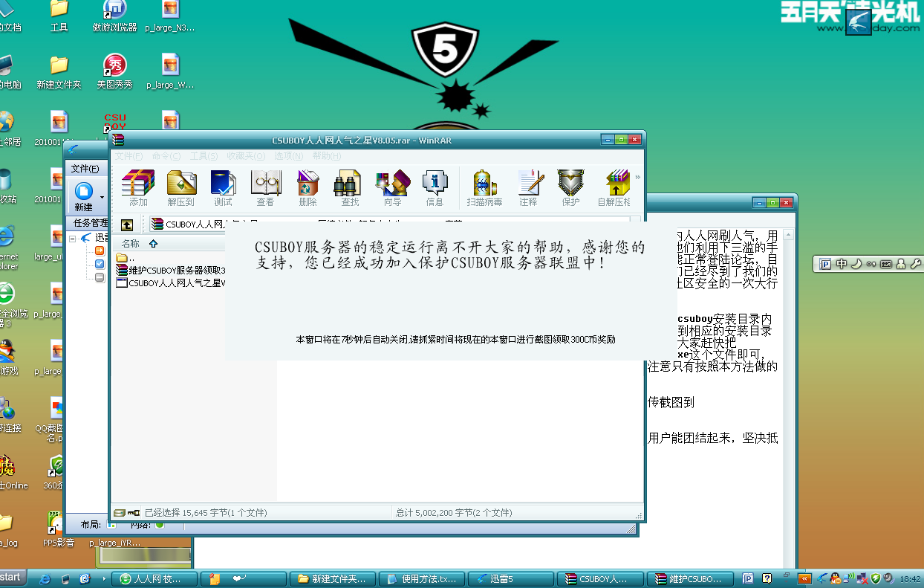Open the 文件(F) menu in Xunlei window
924x588 pixels.
coord(85,169)
